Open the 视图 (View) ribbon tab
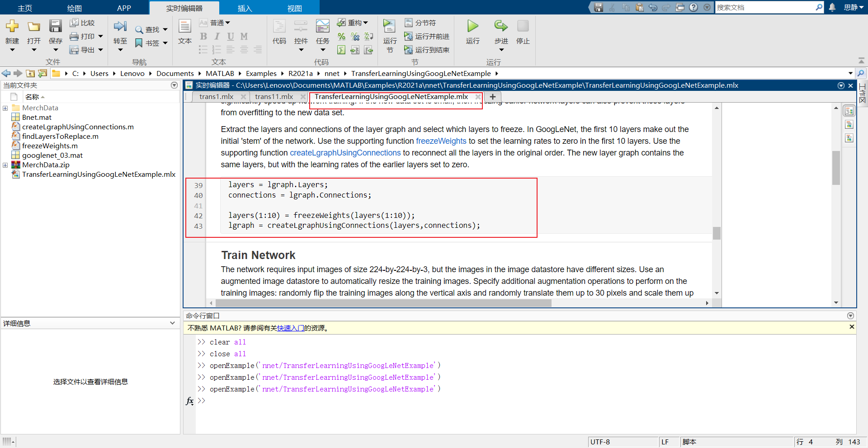 pyautogui.click(x=294, y=8)
